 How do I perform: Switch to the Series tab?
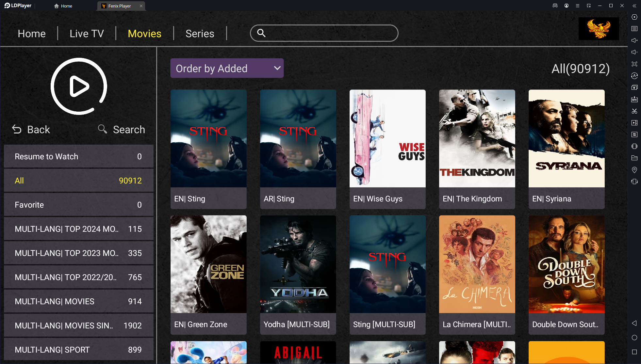coord(199,33)
